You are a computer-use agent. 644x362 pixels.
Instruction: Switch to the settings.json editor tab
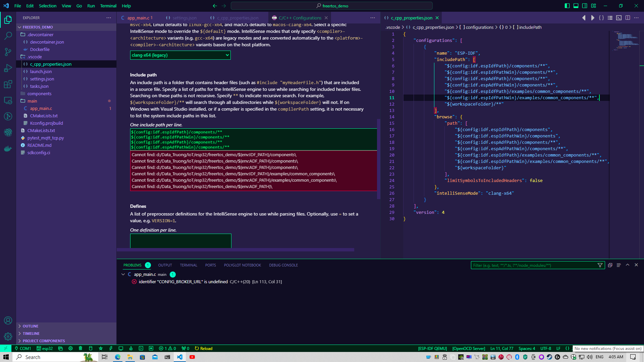pyautogui.click(x=184, y=18)
